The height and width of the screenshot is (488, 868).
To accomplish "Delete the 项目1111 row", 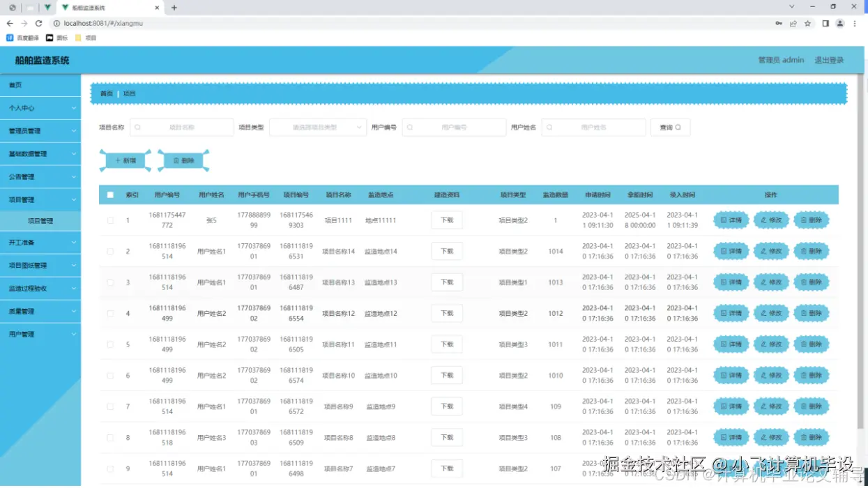I will [812, 220].
